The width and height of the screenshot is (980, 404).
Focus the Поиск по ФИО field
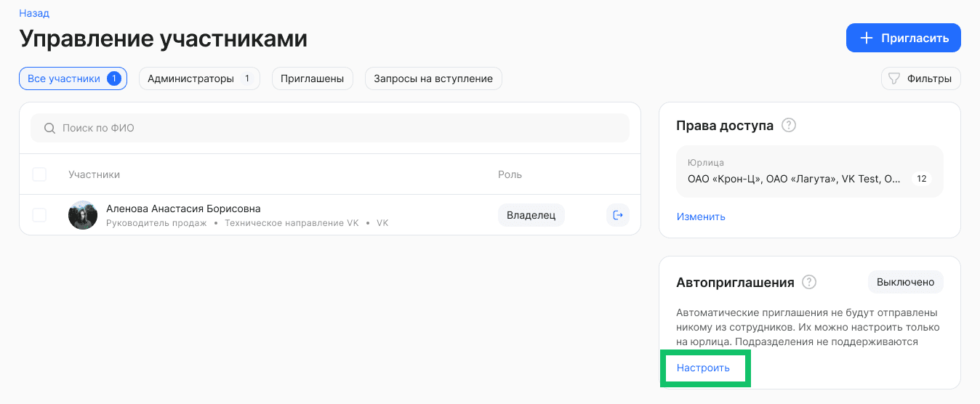tap(329, 128)
